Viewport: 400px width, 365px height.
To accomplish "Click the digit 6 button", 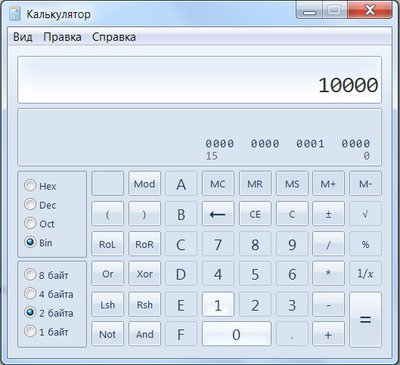I will tap(292, 274).
